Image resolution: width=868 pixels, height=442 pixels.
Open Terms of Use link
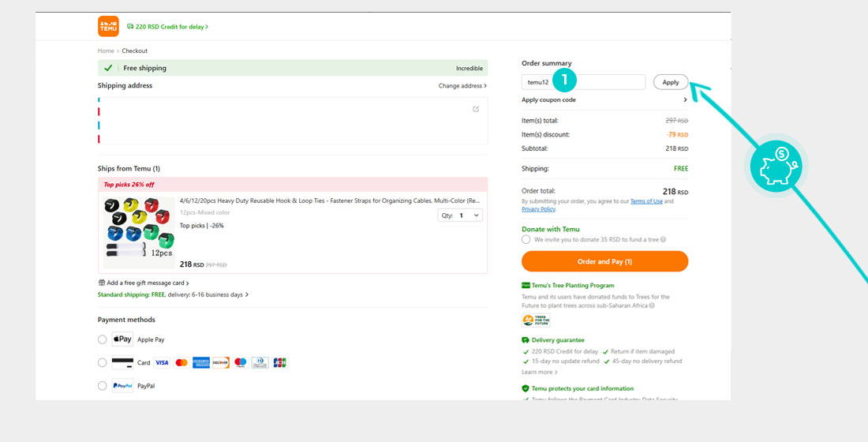pyautogui.click(x=646, y=201)
